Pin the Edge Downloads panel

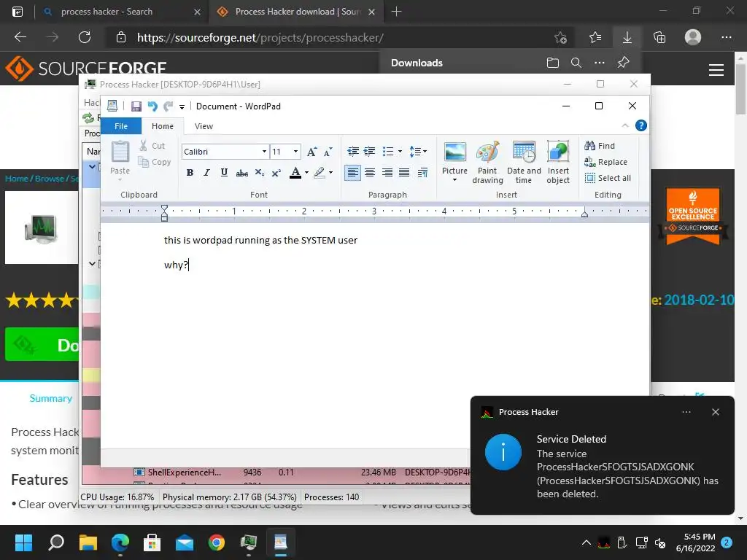pos(623,63)
